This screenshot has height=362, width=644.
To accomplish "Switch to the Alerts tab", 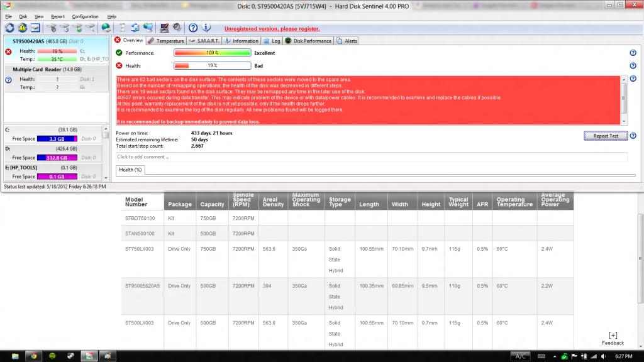I will [x=347, y=41].
